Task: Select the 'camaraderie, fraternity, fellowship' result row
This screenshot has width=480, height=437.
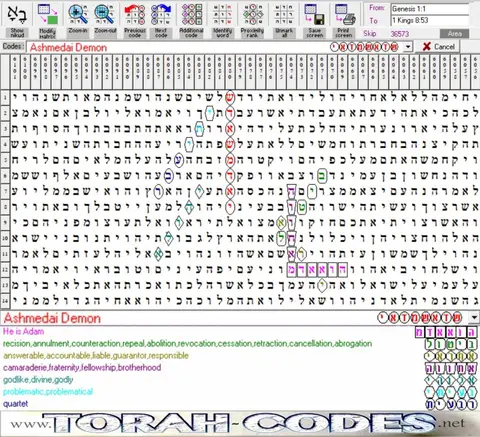Action: 240,368
